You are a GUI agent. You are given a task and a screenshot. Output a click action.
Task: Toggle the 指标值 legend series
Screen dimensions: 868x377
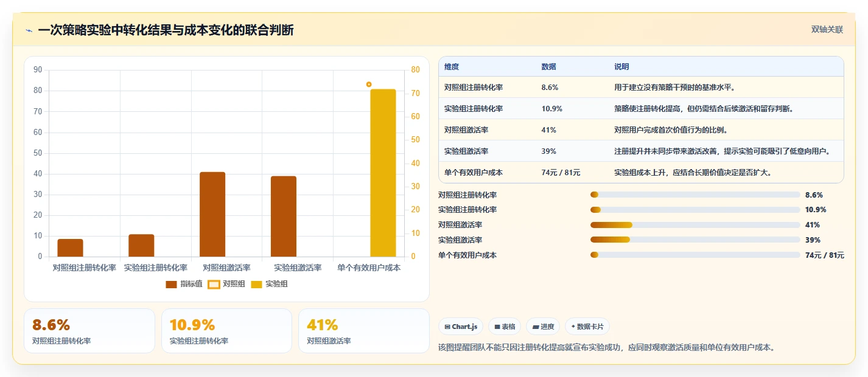(184, 284)
